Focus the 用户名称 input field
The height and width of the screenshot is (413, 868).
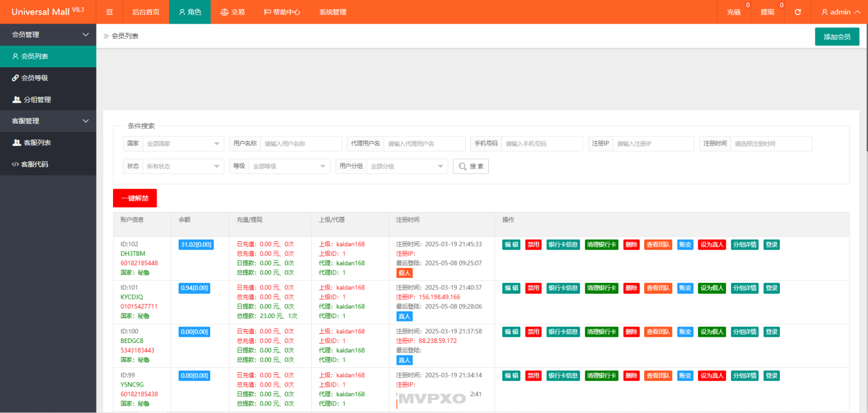pyautogui.click(x=301, y=144)
